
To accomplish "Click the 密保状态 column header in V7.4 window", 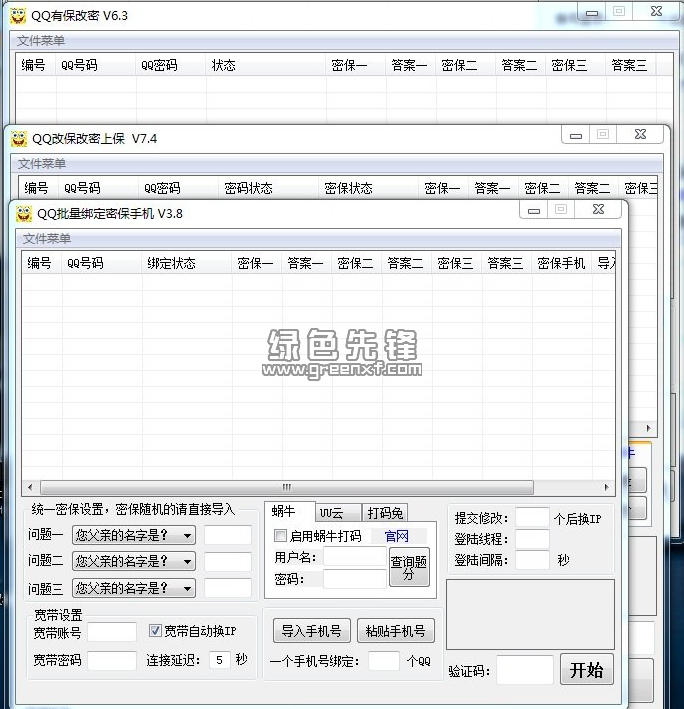I will coord(368,188).
